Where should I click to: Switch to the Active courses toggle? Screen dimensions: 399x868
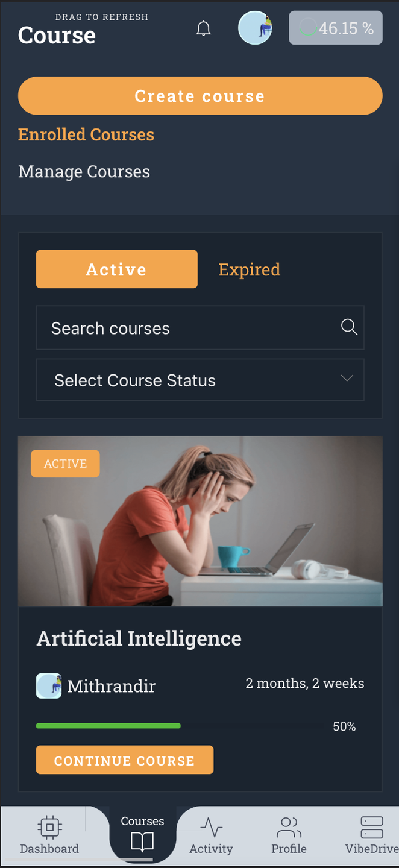coord(117,269)
